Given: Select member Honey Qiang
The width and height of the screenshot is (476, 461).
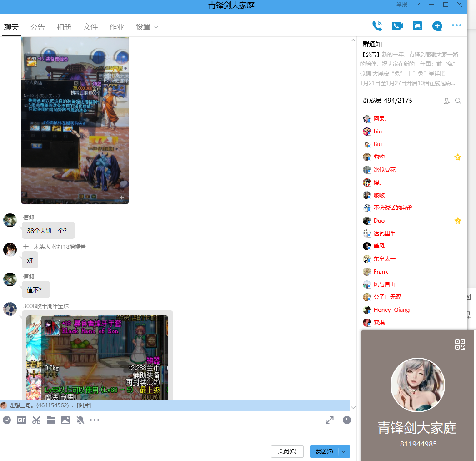Looking at the screenshot, I should pos(391,310).
